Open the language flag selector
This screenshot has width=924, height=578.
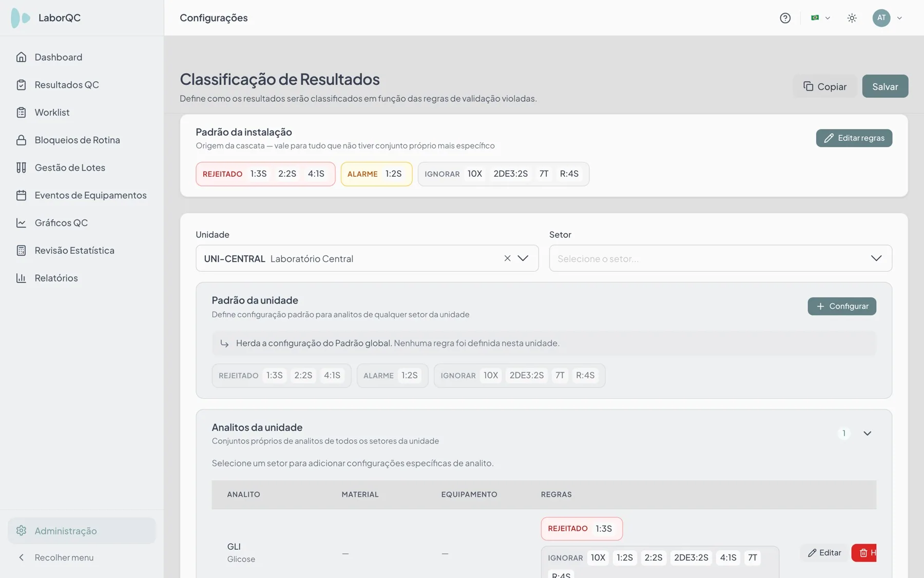coord(820,18)
